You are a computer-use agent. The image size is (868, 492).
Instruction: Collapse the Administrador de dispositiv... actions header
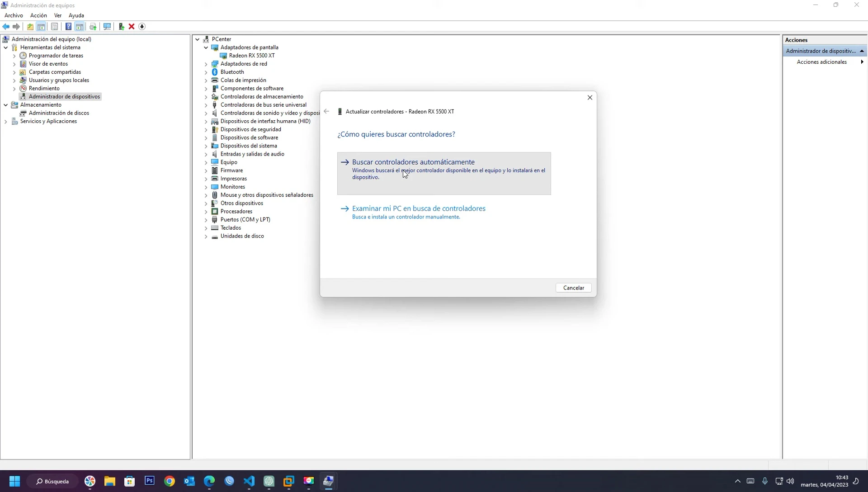pos(862,51)
